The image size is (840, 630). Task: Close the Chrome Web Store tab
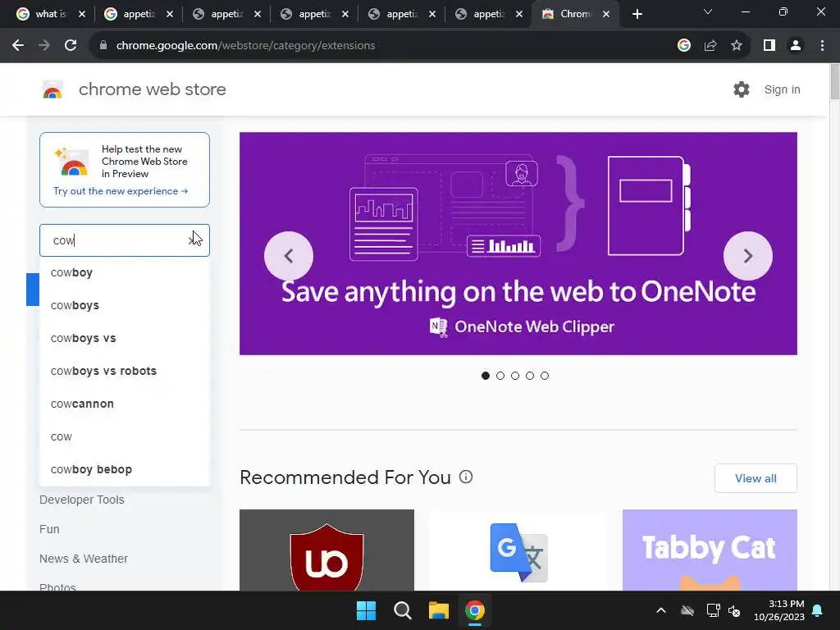[x=606, y=15]
